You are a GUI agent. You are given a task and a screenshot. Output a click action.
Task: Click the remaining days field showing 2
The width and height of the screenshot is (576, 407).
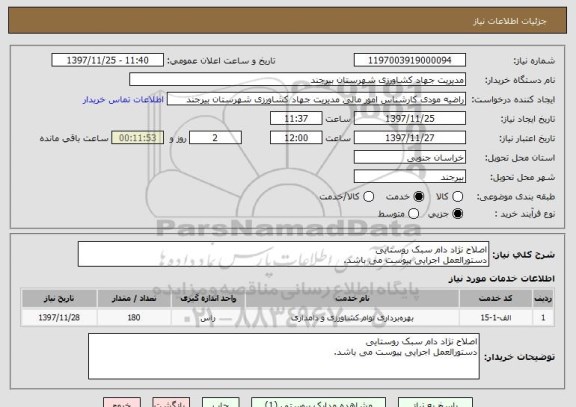215,138
